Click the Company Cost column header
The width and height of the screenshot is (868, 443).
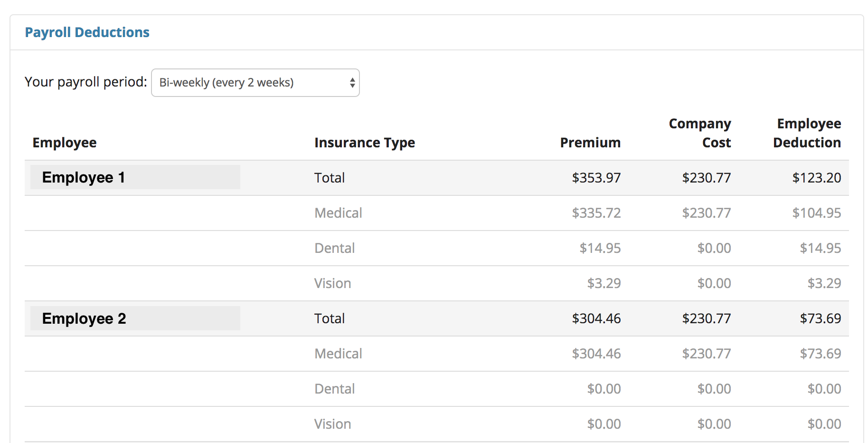[x=699, y=133]
